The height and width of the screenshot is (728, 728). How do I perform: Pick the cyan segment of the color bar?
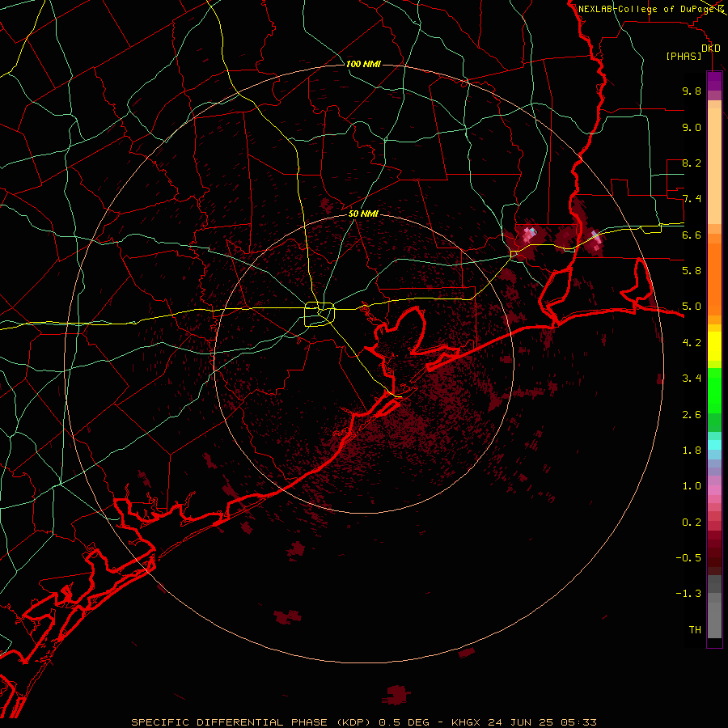point(714,445)
